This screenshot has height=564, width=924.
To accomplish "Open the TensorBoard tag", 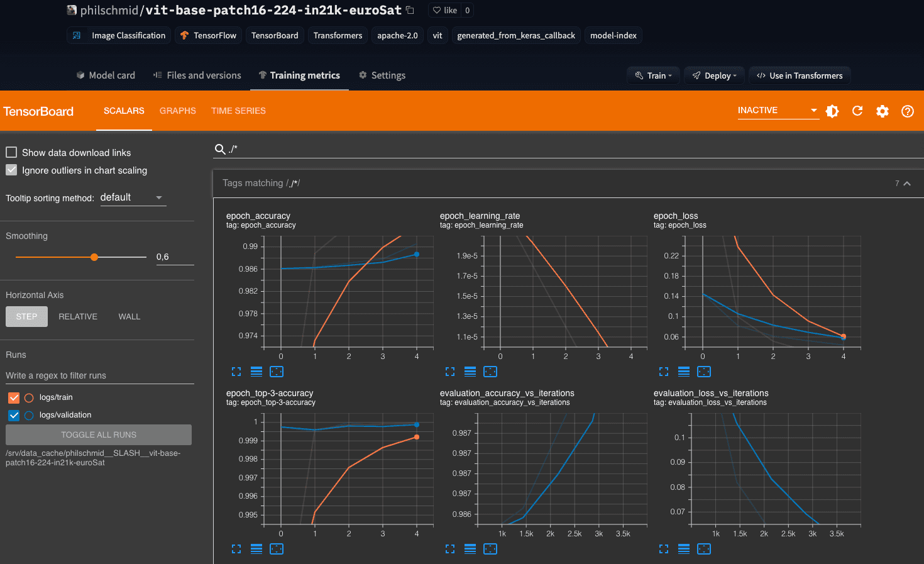I will [x=275, y=35].
